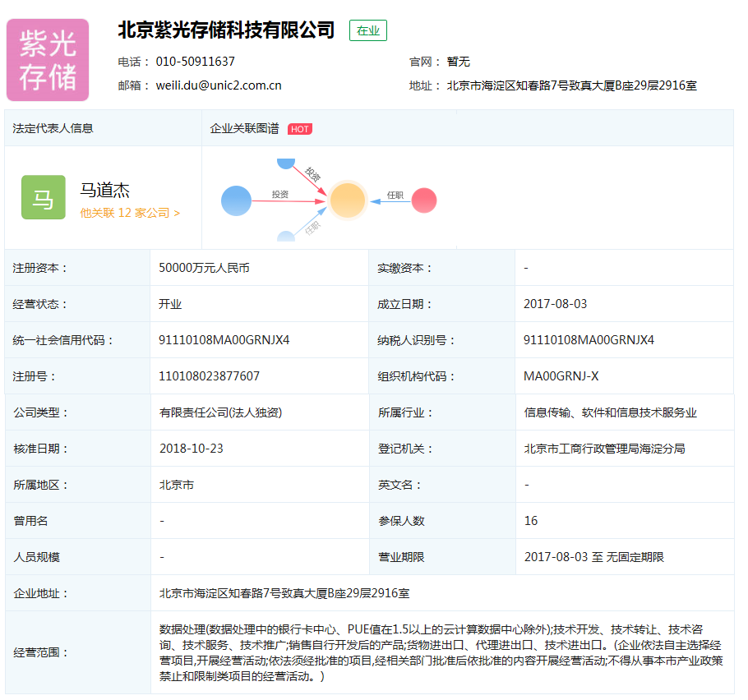The width and height of the screenshot is (748, 700).
Task: Click the 任职 label beside red node
Action: [x=395, y=195]
